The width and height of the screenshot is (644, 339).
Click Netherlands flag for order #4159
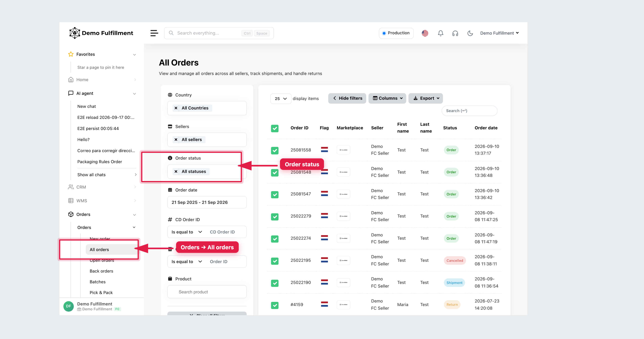(325, 304)
